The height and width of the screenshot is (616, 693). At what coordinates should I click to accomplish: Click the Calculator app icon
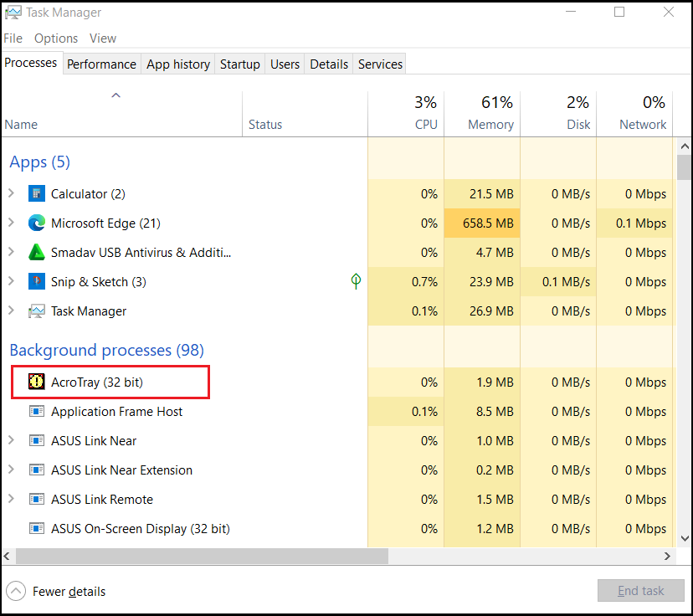[37, 193]
